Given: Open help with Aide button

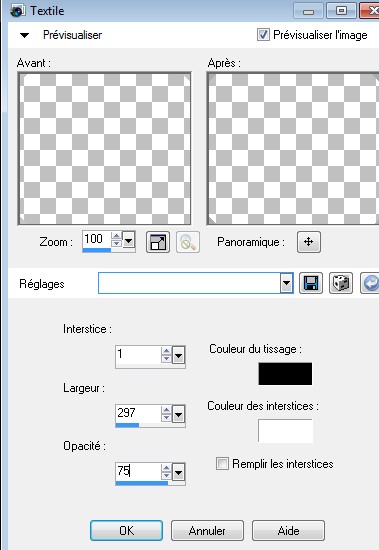Looking at the screenshot, I should (288, 530).
